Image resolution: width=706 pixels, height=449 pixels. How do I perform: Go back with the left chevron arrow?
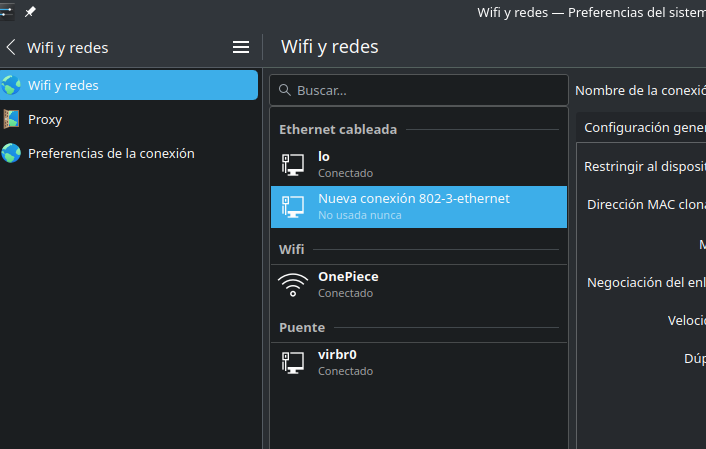pyautogui.click(x=11, y=47)
